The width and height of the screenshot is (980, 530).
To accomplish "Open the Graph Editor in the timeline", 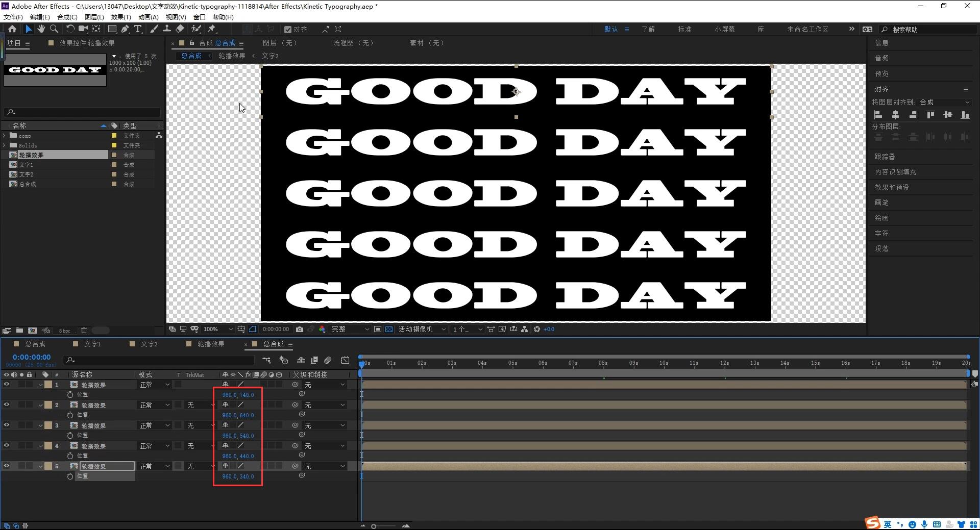I will tap(345, 360).
